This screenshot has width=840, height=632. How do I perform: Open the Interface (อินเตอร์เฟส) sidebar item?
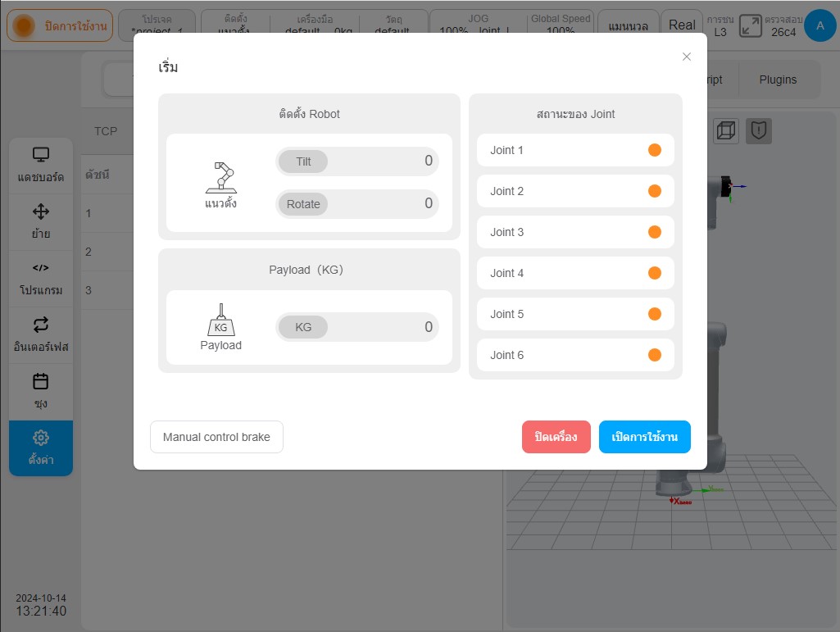(x=41, y=335)
